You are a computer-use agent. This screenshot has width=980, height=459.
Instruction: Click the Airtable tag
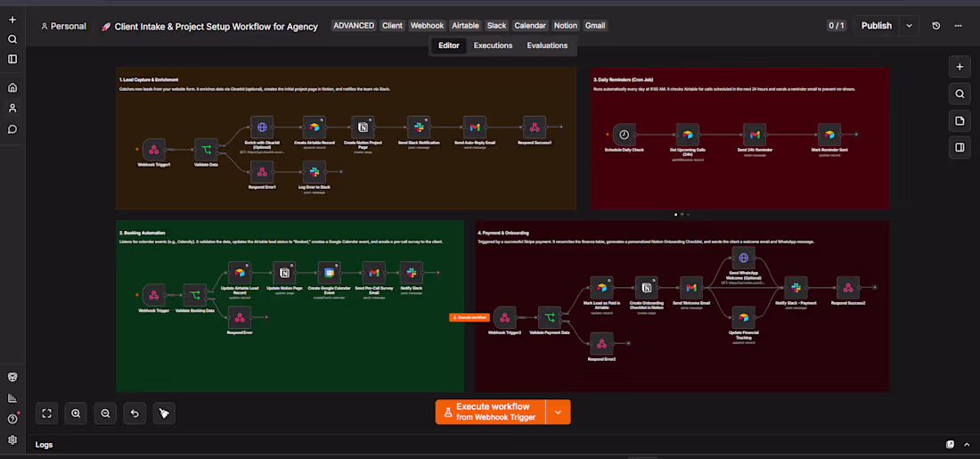pyautogui.click(x=465, y=26)
